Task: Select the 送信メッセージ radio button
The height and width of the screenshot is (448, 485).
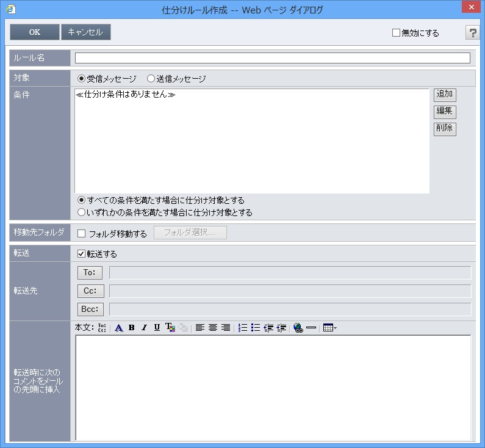Action: (151, 79)
